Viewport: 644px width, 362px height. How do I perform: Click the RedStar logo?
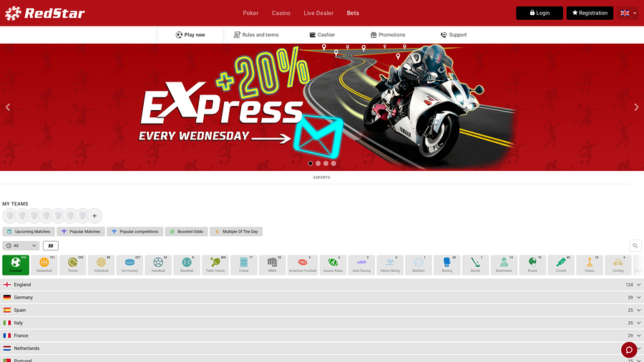click(x=45, y=13)
